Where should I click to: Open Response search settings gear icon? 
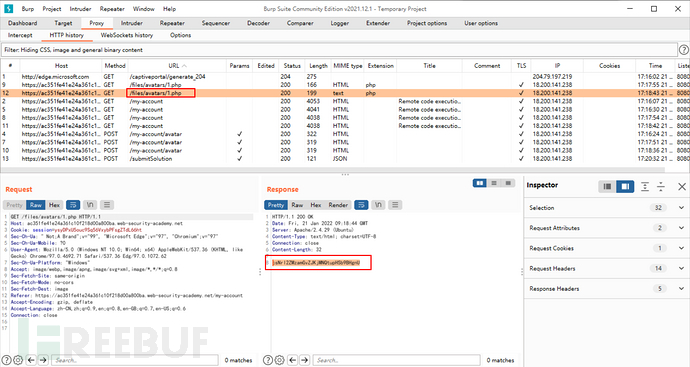pos(279,360)
